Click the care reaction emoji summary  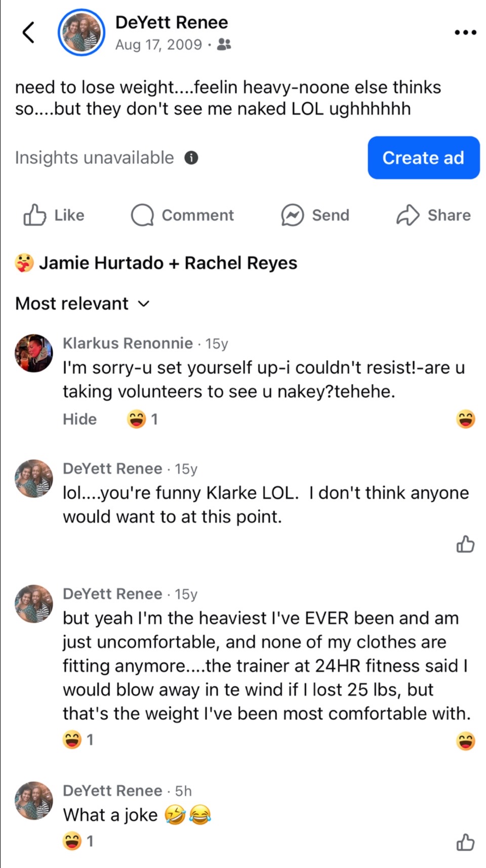tap(24, 263)
